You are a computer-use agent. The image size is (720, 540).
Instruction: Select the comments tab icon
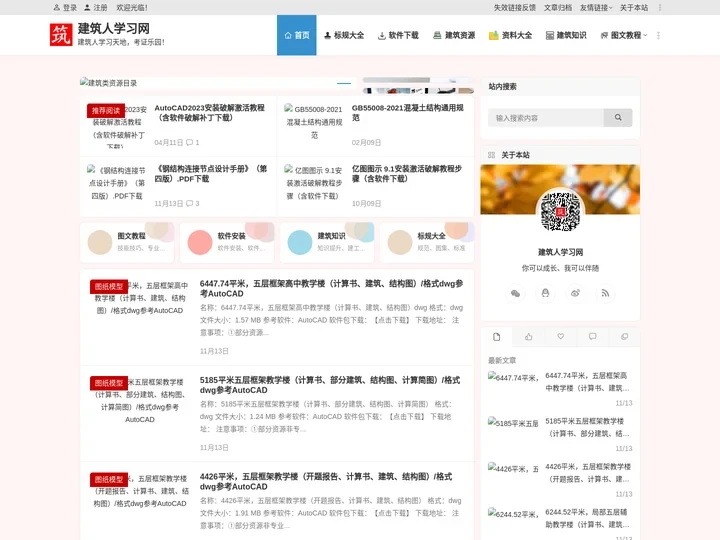tap(592, 337)
